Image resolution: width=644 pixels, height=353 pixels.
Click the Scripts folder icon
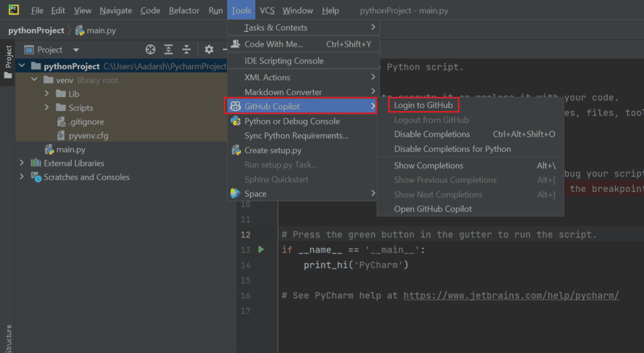click(x=61, y=107)
